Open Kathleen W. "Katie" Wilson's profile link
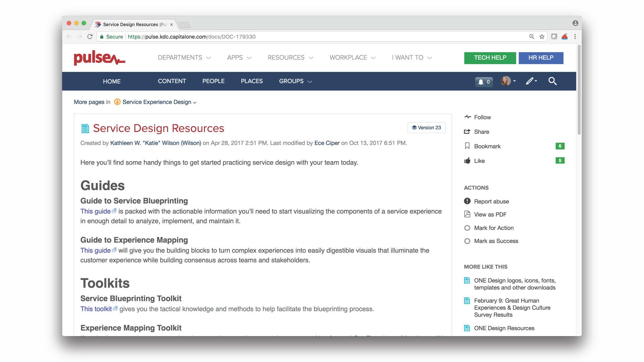 [156, 143]
